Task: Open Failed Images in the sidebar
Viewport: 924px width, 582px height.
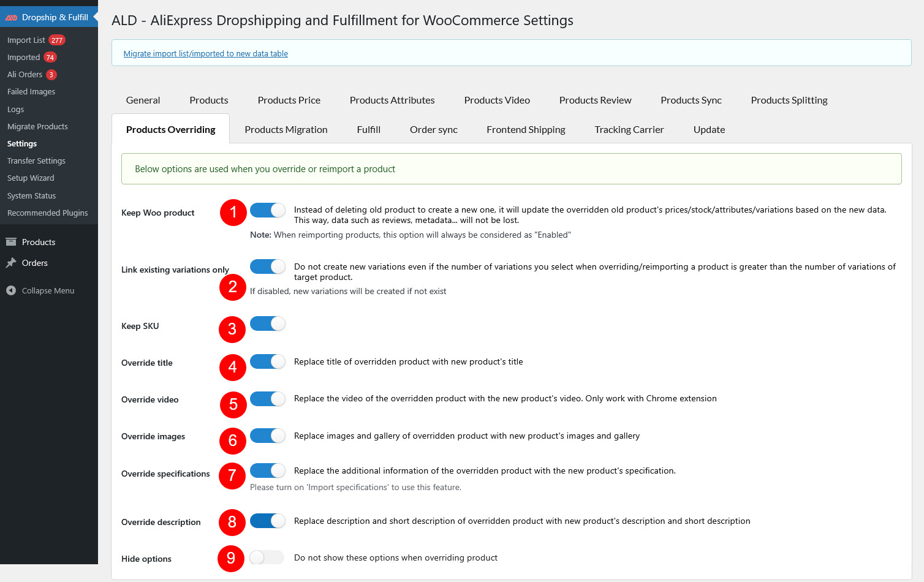Action: [31, 92]
